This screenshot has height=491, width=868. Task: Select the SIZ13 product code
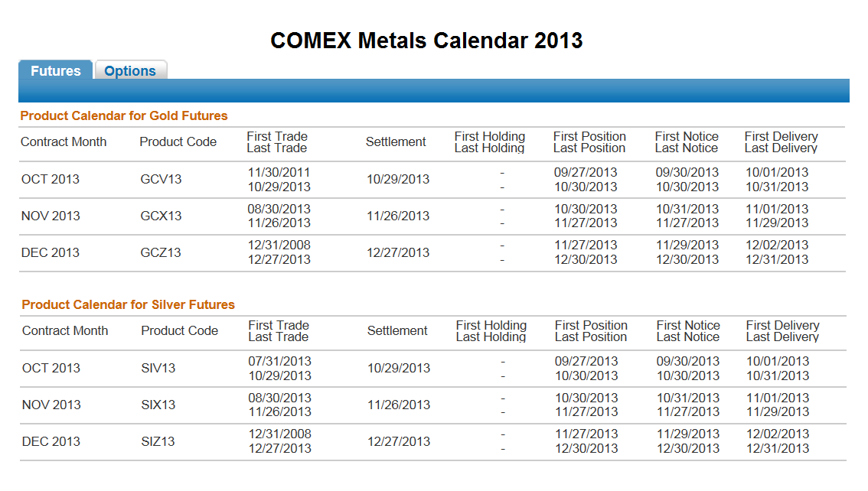(x=158, y=441)
